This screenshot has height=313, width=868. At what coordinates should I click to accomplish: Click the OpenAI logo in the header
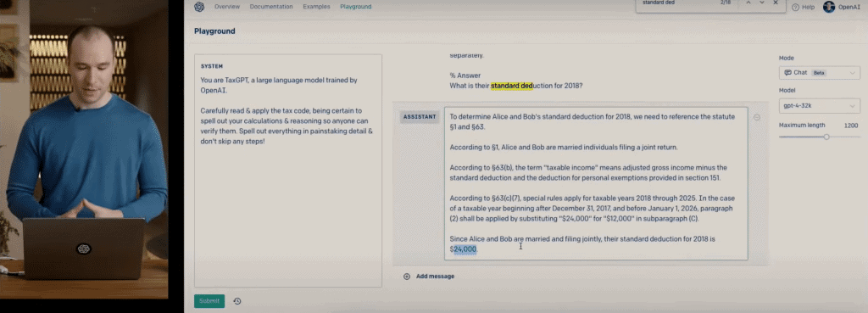199,7
